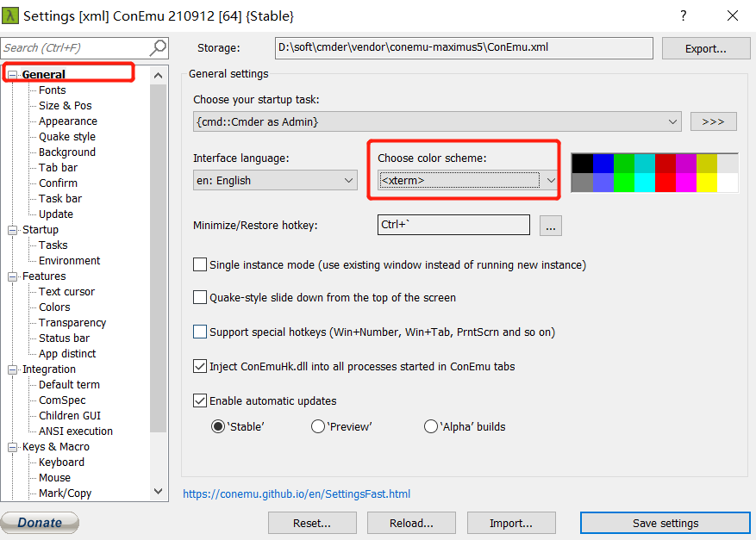Select Quake style in the tree

point(67,137)
